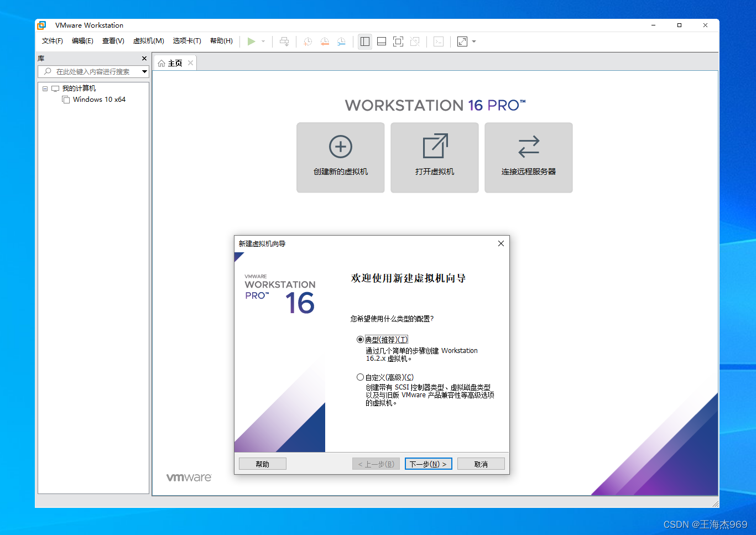Open the power options dropdown arrow
The image size is (756, 535).
(x=263, y=41)
